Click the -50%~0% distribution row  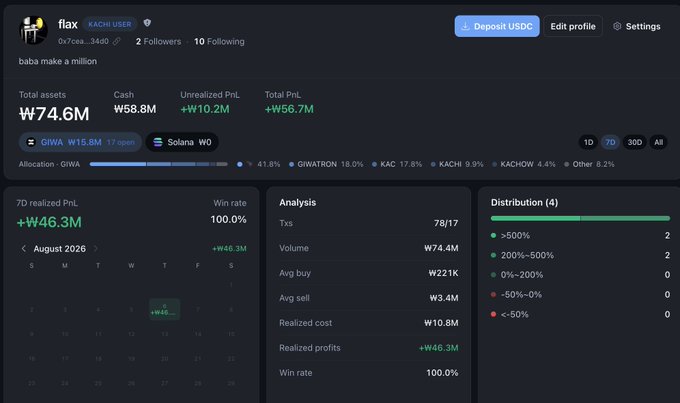580,295
